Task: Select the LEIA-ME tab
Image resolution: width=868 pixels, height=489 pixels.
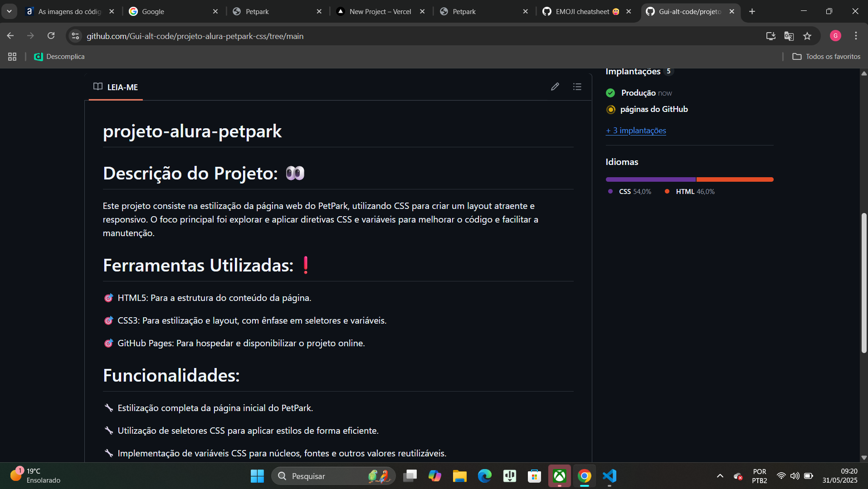Action: (116, 87)
